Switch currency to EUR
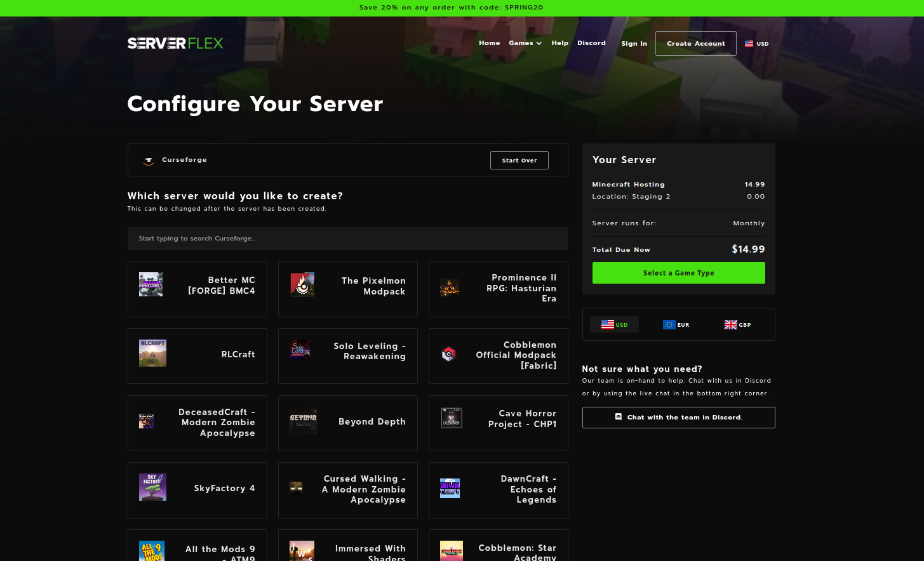Viewport: 924px width, 561px height. (676, 324)
